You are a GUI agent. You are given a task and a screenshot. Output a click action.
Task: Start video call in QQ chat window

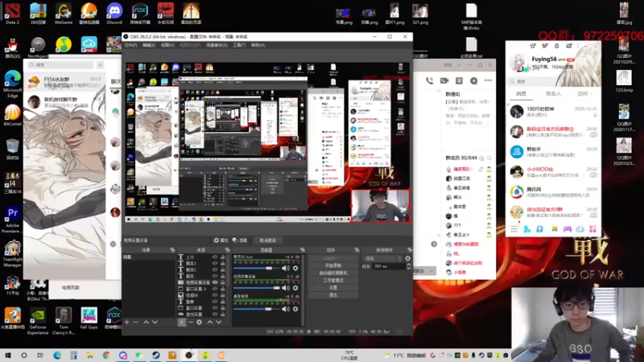pyautogui.click(x=444, y=81)
